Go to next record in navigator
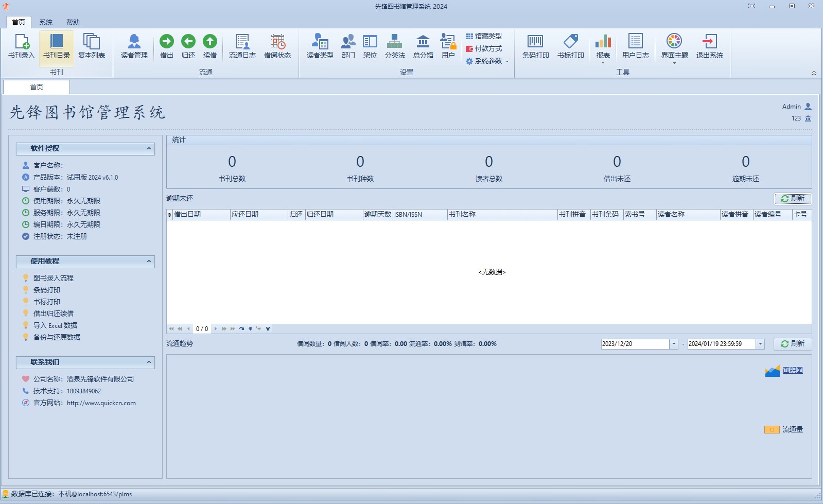The width and height of the screenshot is (823, 504). tap(215, 328)
